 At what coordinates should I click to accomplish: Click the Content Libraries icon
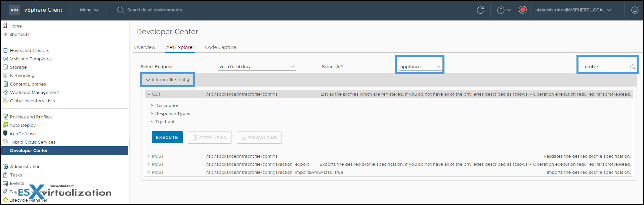click(x=5, y=84)
